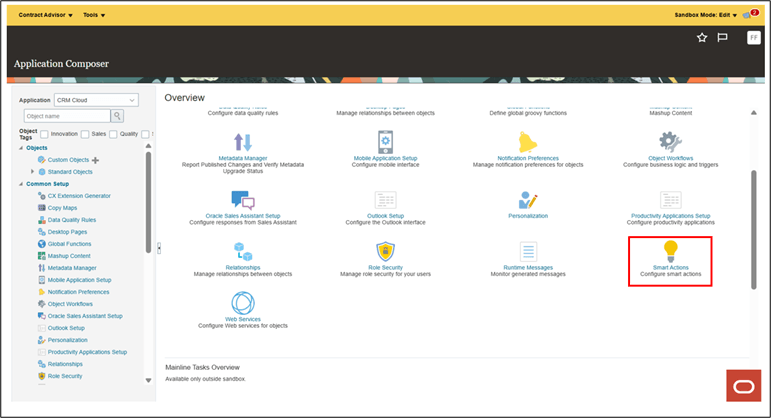Viewport: 771px width, 418px height.
Task: Click Productivity Applications Setup page icon
Action: (x=671, y=200)
